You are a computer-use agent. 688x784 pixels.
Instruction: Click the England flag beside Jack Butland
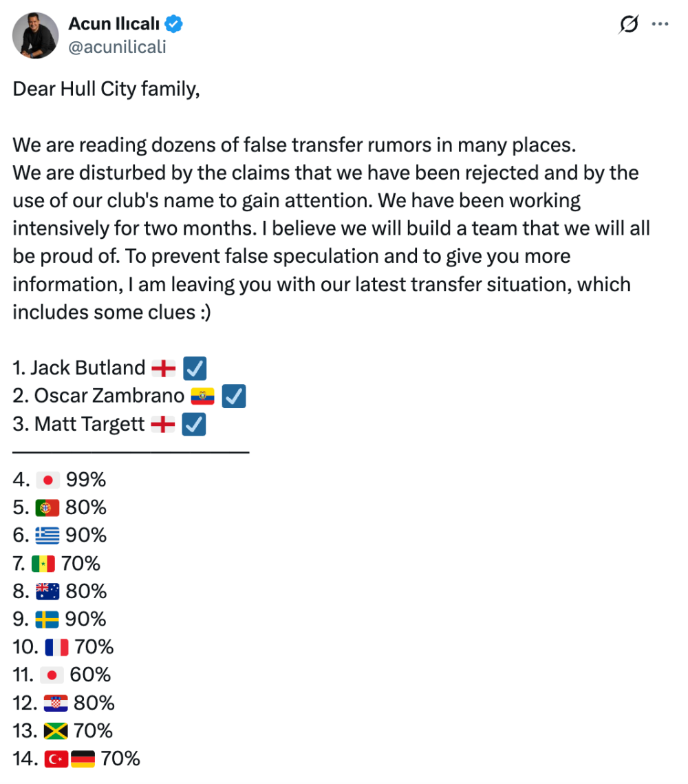[x=164, y=368]
